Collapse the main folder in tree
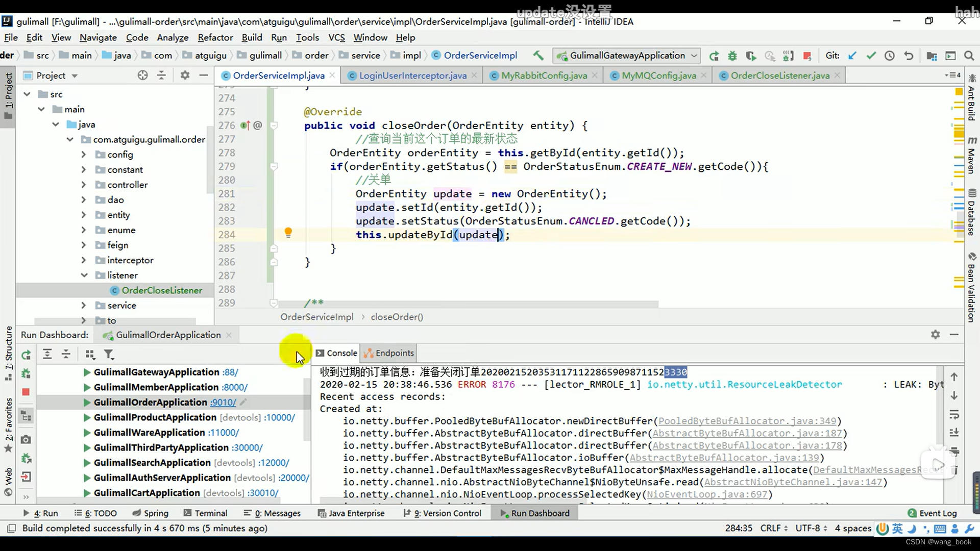Viewport: 980px width, 551px height. 41,109
